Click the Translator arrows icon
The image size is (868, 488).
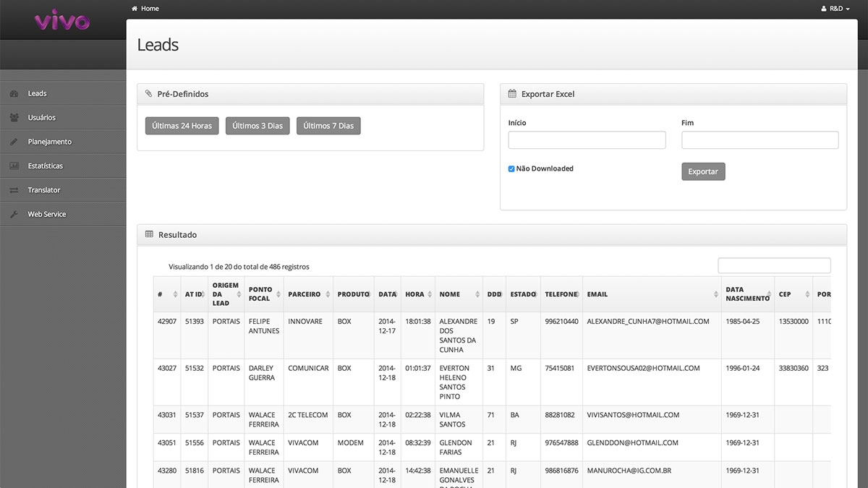point(14,190)
